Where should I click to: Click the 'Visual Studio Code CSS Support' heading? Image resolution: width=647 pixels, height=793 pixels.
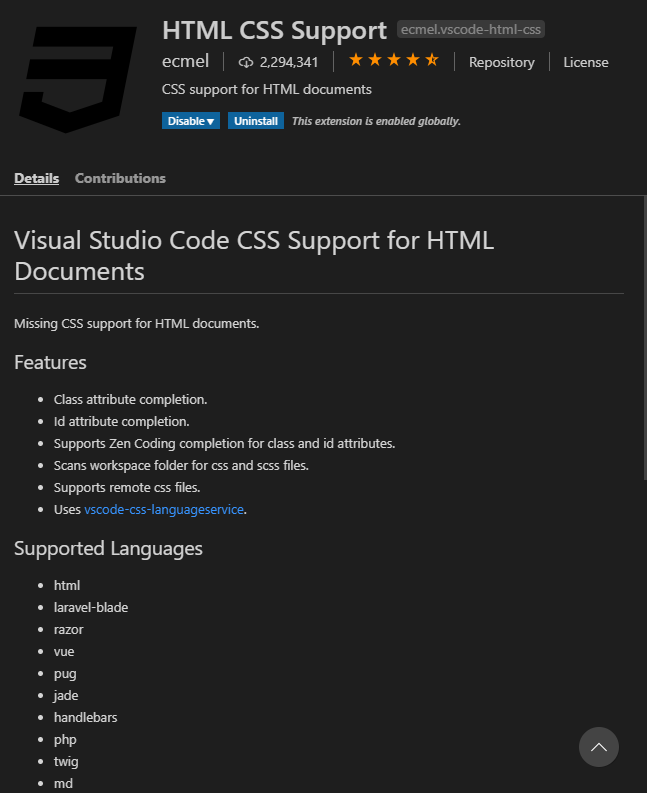pos(254,255)
